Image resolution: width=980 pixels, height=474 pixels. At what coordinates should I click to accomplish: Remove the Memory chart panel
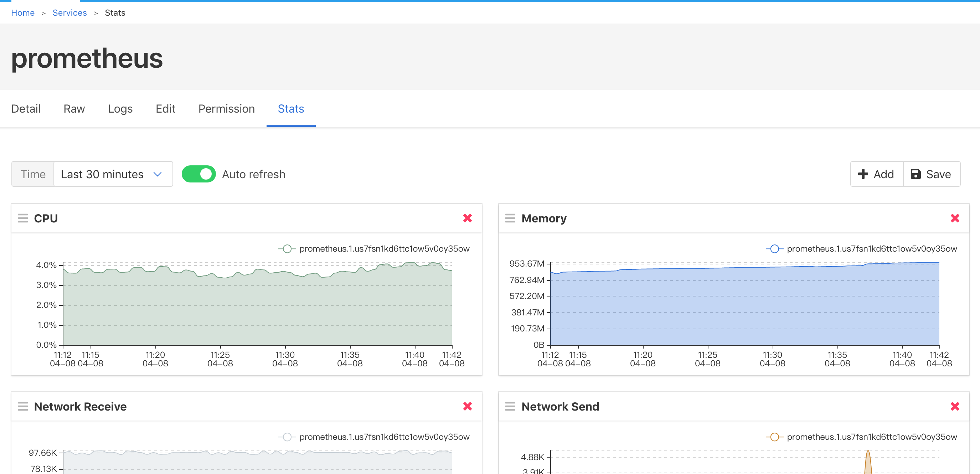[x=954, y=218]
